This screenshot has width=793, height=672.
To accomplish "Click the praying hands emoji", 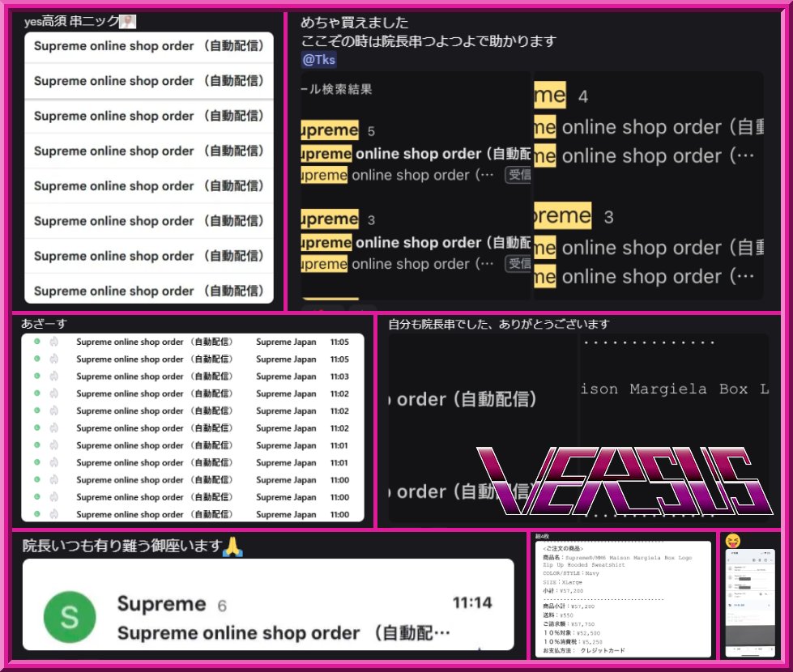I will pyautogui.click(x=233, y=547).
